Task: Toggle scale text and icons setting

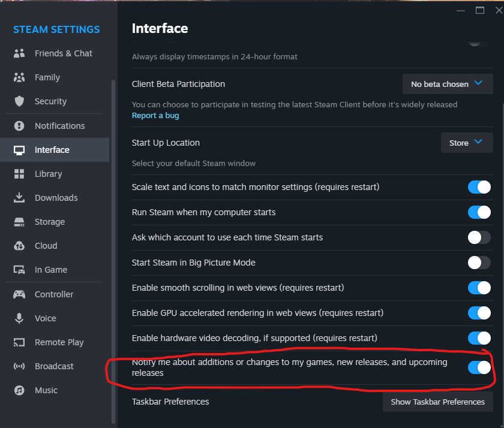Action: 479,187
